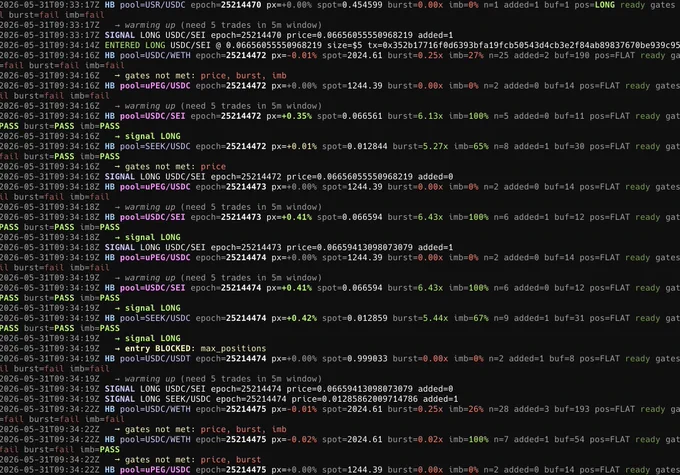Click the "imb=67%" imbalance value
Screen dimensions: 680x475
pos(471,318)
